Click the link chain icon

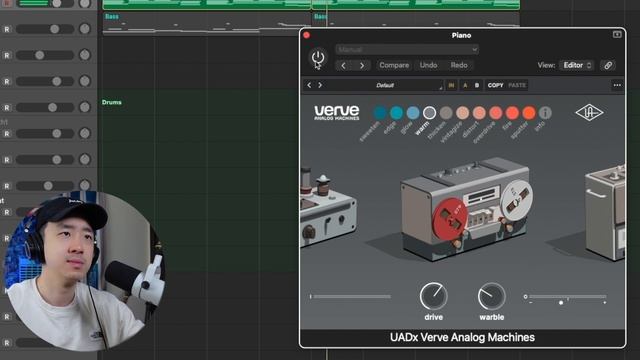click(x=608, y=65)
